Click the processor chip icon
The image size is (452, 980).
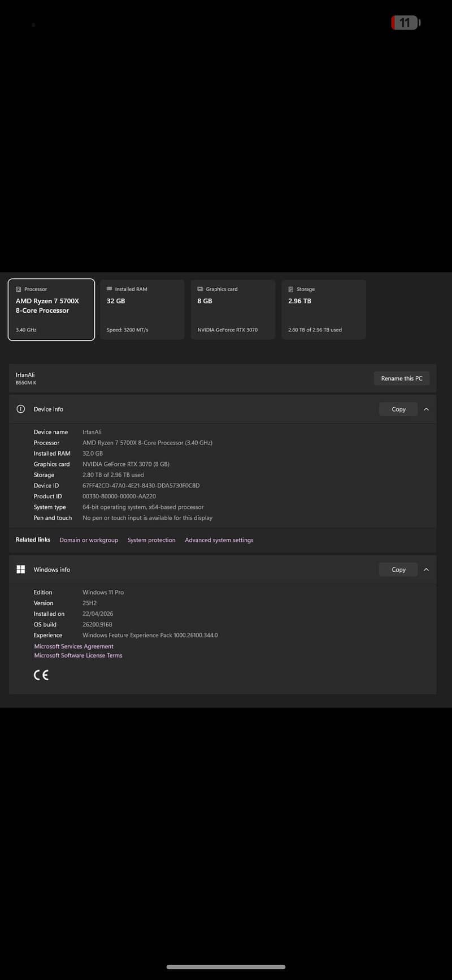tap(19, 289)
